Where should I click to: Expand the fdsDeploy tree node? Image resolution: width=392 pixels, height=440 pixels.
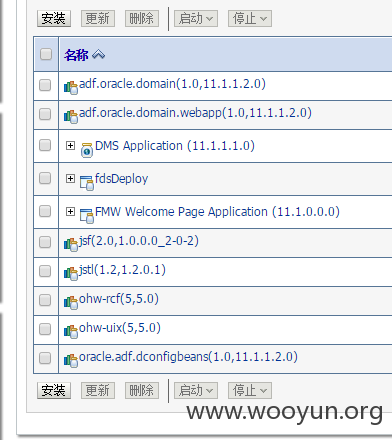[x=70, y=178]
